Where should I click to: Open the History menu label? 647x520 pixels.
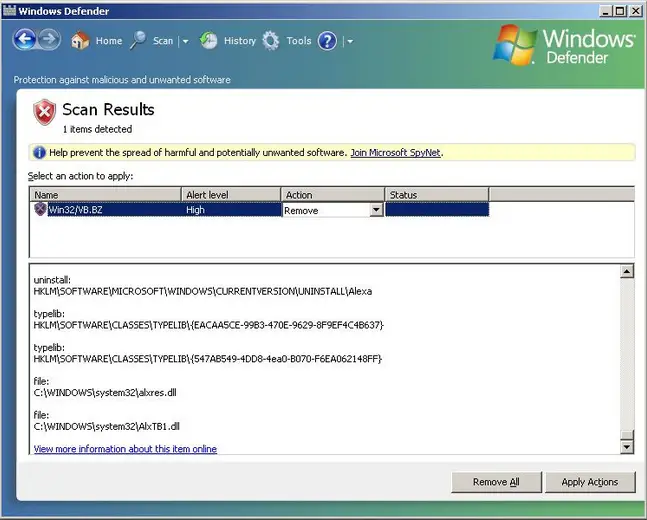pyautogui.click(x=240, y=41)
